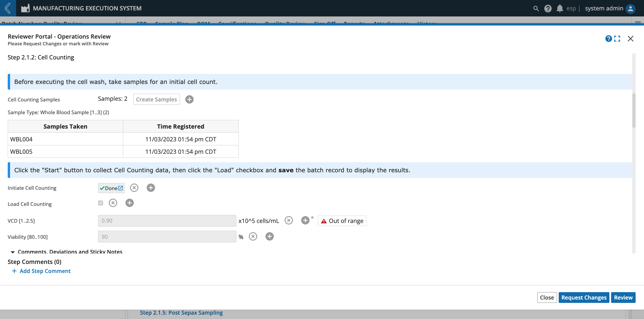644x319 pixels.
Task: Close the Reviewer Portal dialog
Action: pos(631,39)
